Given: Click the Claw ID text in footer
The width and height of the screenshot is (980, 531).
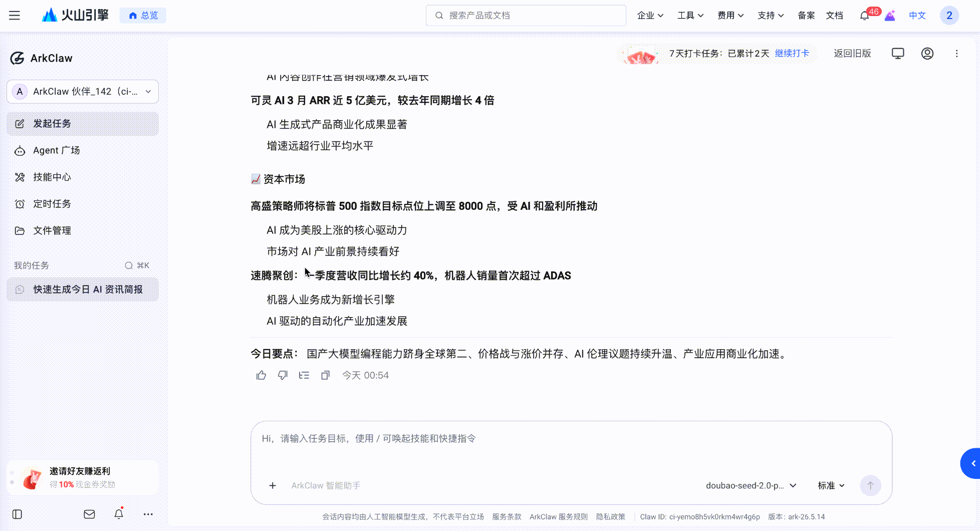Looking at the screenshot, I should tap(700, 517).
